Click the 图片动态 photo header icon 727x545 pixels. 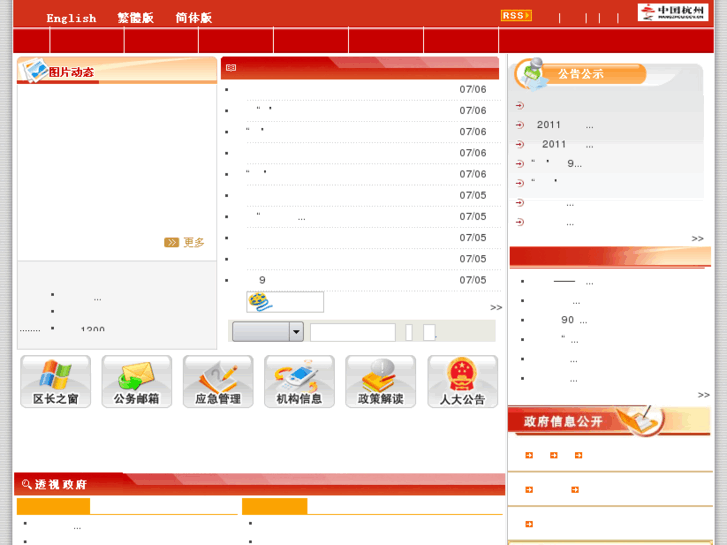[x=35, y=70]
